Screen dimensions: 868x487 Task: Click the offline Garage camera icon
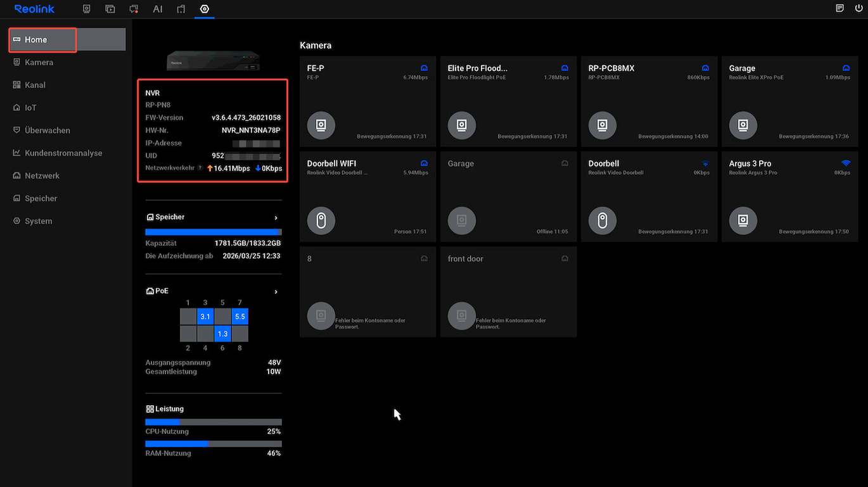(462, 220)
